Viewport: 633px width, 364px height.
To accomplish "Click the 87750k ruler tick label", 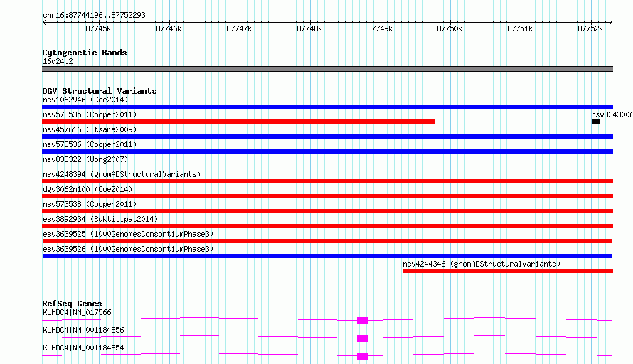I will tap(450, 28).
